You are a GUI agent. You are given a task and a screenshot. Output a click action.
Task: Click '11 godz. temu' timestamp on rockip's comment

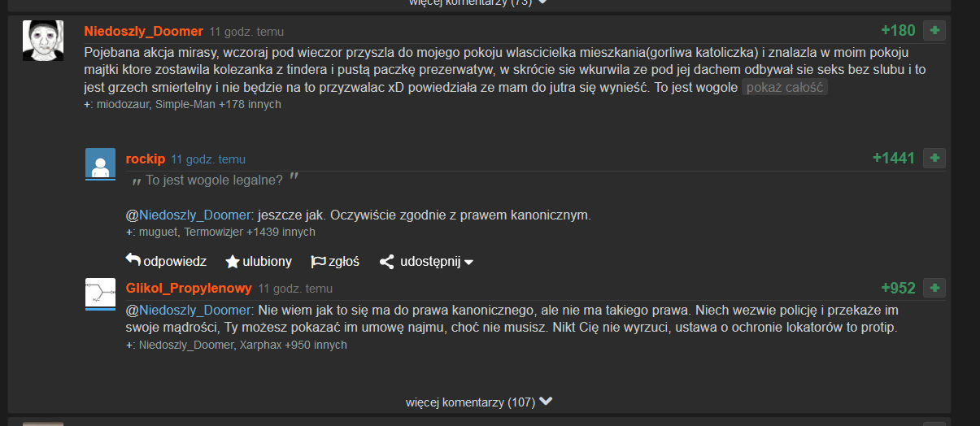click(x=207, y=159)
